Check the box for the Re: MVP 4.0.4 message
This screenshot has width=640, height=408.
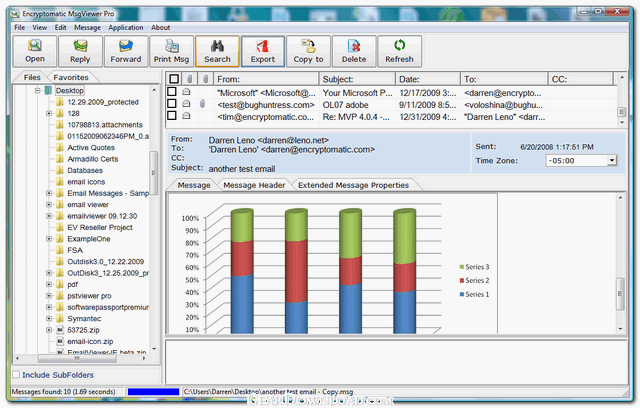pos(172,116)
